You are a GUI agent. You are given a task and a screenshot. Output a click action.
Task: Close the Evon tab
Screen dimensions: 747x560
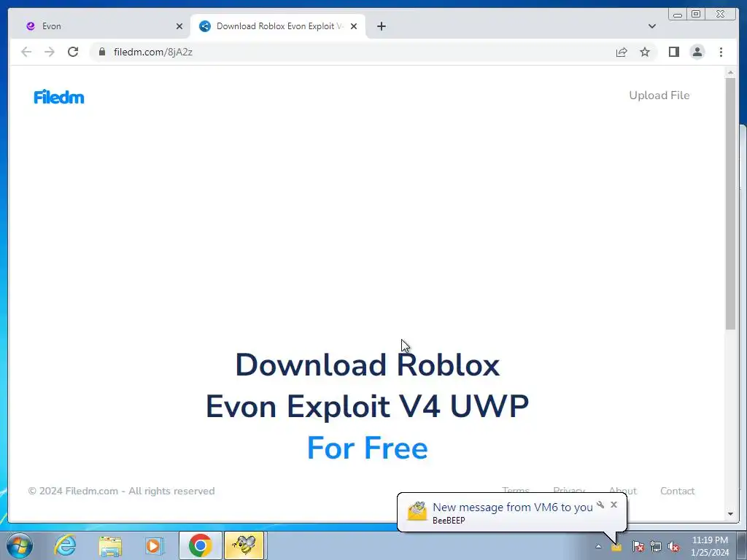pos(179,26)
